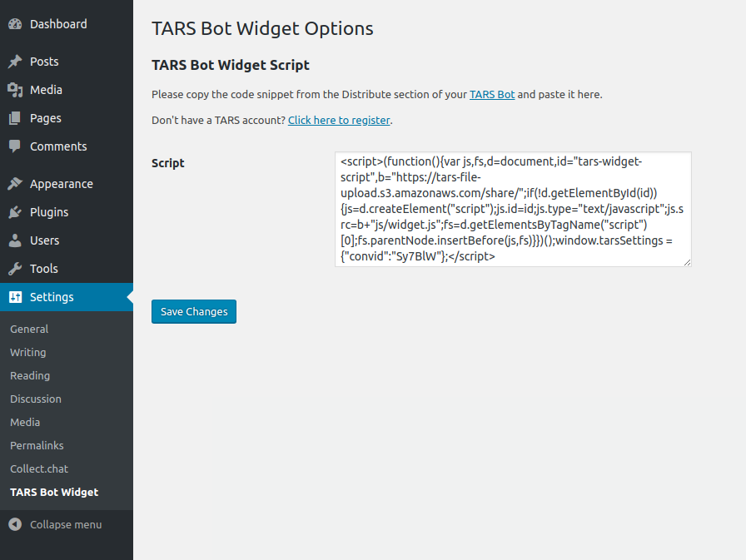This screenshot has height=560, width=746.
Task: Click the Users person icon
Action: 15,240
